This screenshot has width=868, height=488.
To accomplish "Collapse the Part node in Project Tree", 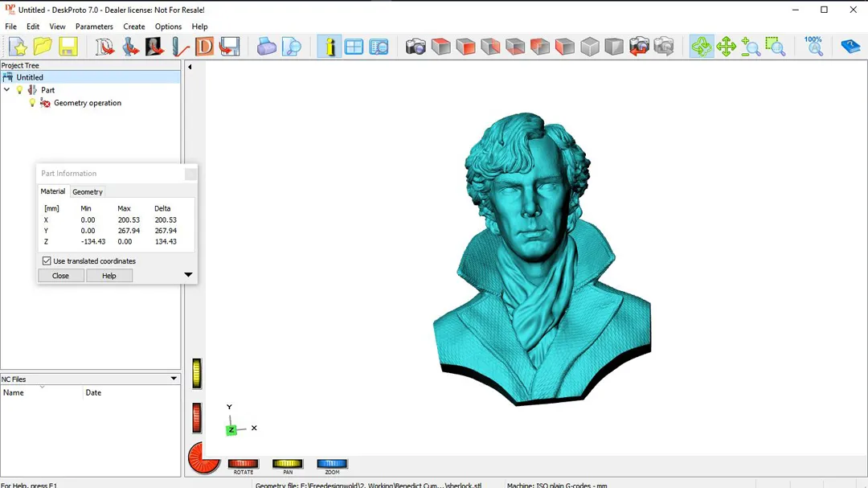I will tap(6, 90).
